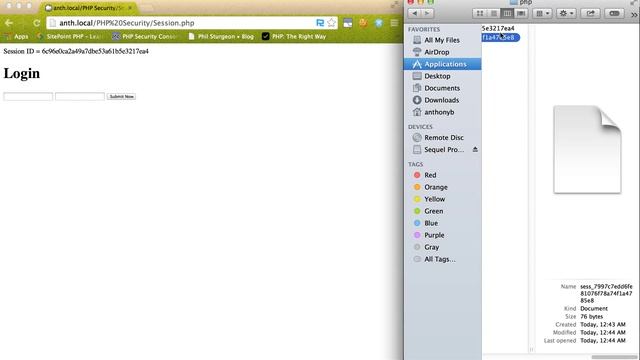Open the Phil Sturgeon Blog bookmark
This screenshot has width=640, height=360.
click(221, 36)
